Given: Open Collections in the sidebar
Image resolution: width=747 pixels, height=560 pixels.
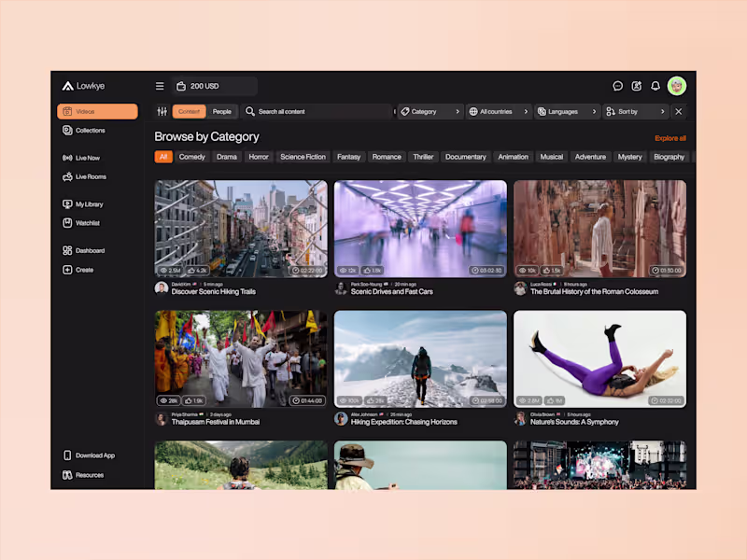Looking at the screenshot, I should pyautogui.click(x=84, y=131).
